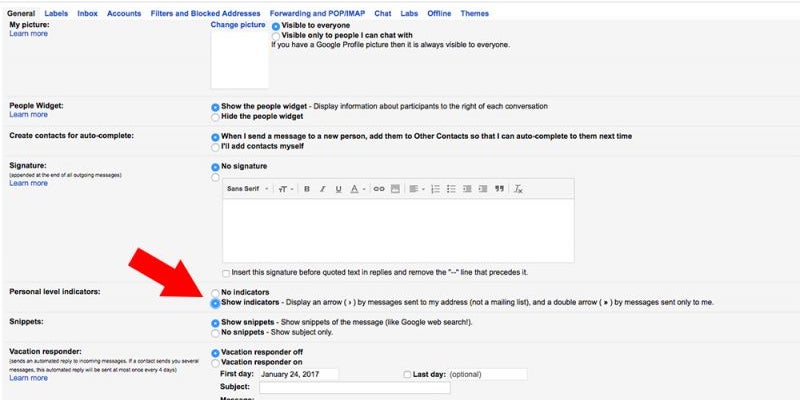
Task: Open the Offline settings tab
Action: (439, 14)
